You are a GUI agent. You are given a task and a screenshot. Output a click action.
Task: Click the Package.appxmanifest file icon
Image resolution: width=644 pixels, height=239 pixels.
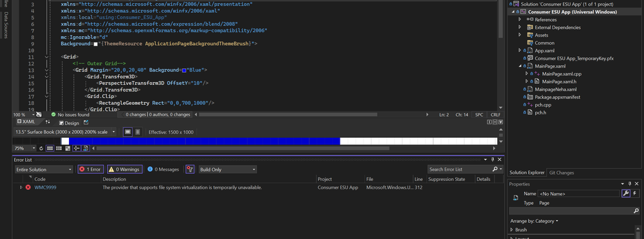[x=531, y=97]
